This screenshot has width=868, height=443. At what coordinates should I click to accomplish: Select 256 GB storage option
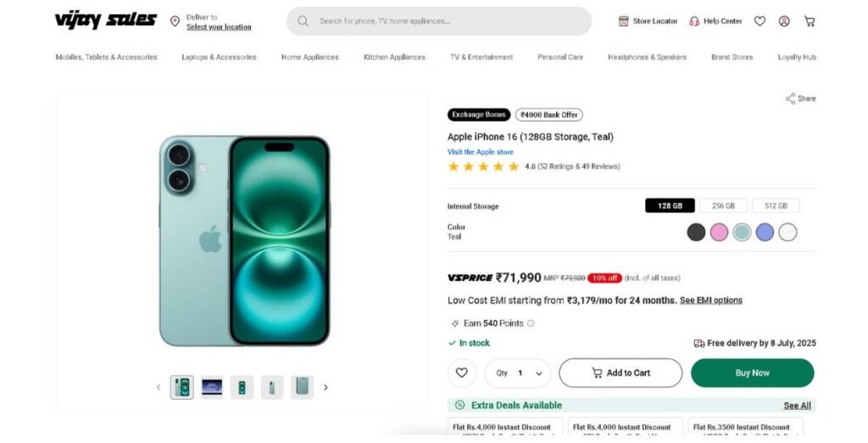coord(723,206)
